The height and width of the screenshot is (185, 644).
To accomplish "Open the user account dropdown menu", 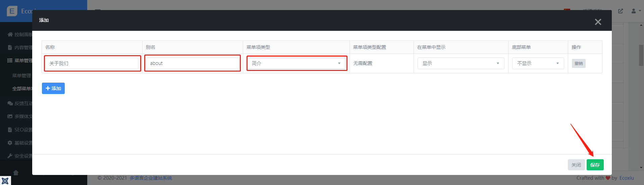I will pos(636,11).
